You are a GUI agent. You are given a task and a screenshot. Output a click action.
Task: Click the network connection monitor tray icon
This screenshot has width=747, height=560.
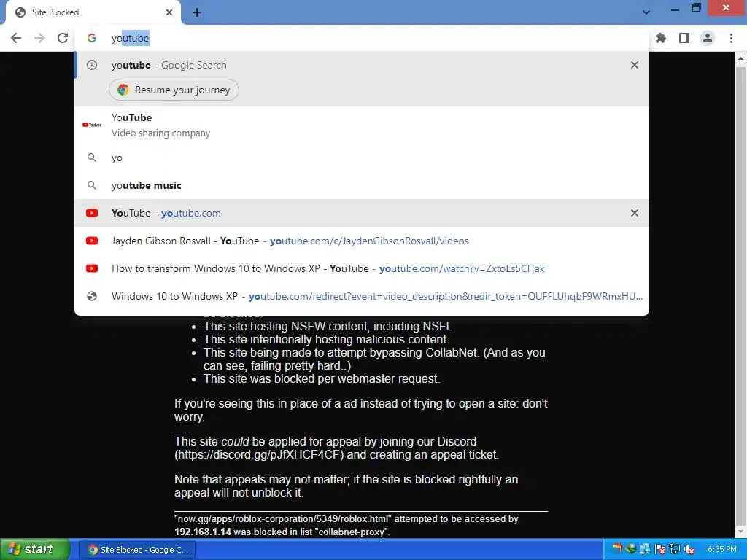(x=675, y=549)
